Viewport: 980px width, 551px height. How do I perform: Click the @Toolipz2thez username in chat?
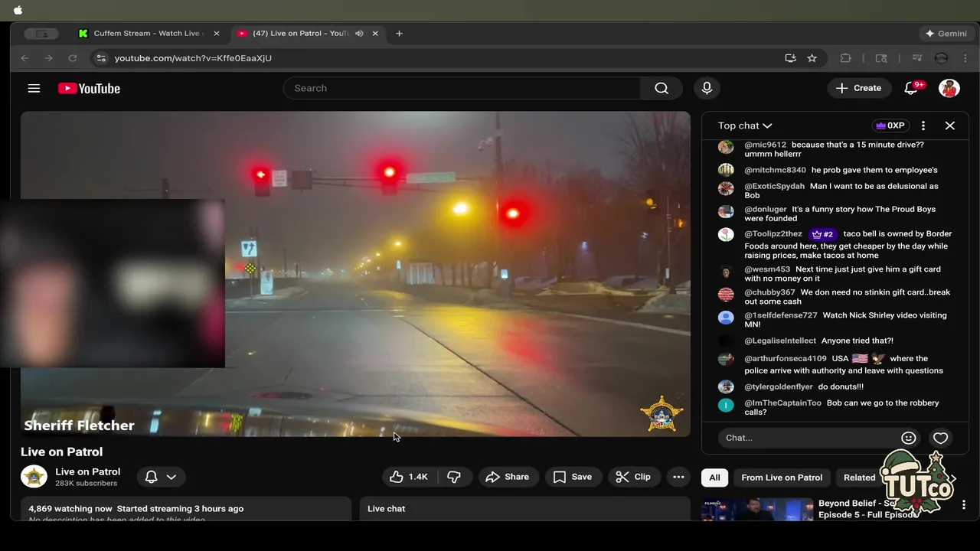click(x=773, y=234)
